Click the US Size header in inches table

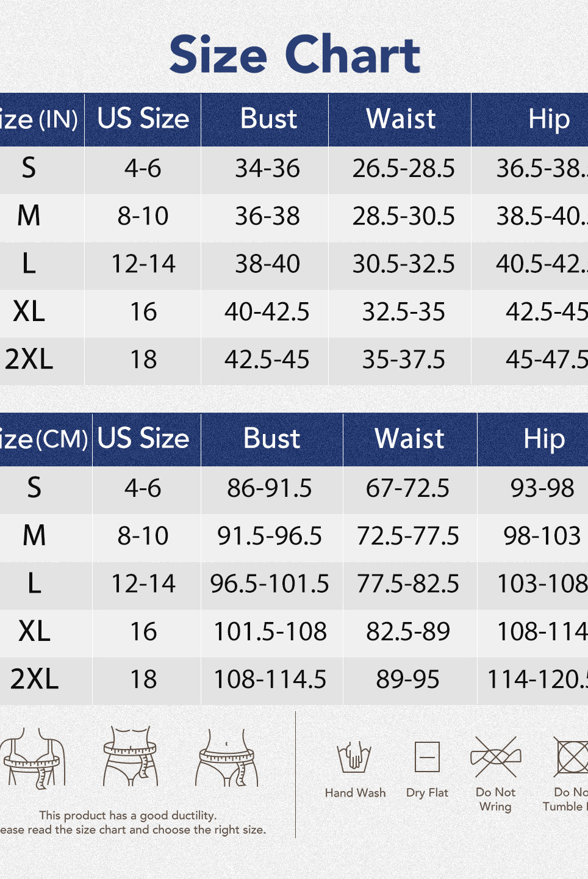click(143, 119)
